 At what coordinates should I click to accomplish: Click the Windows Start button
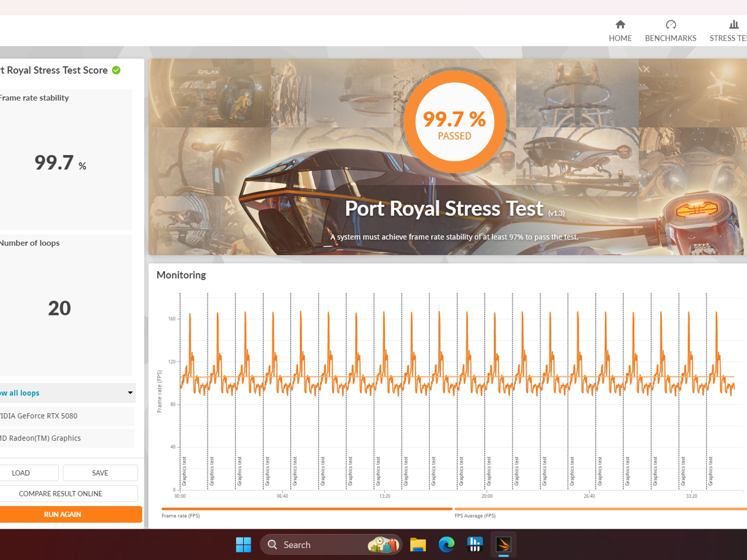pyautogui.click(x=244, y=544)
